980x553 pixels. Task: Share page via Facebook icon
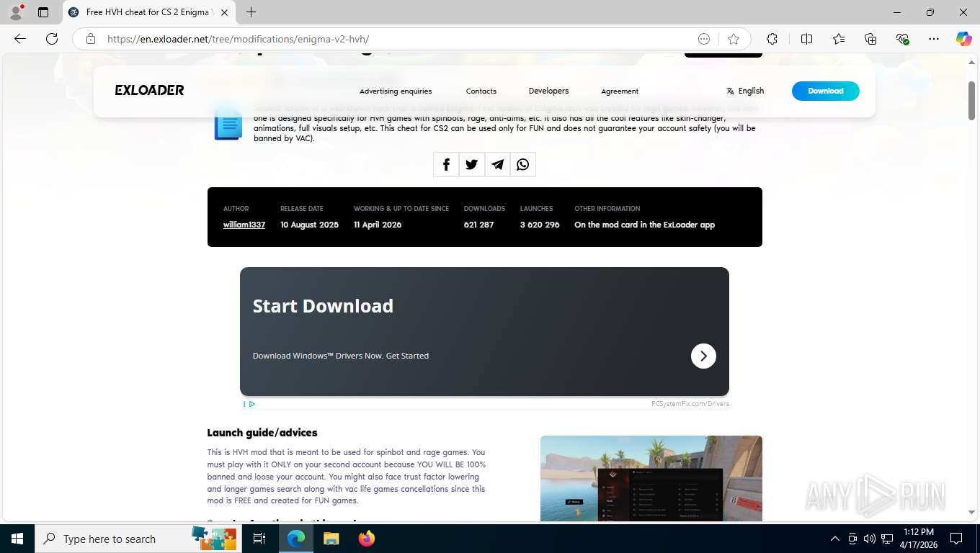tap(446, 164)
